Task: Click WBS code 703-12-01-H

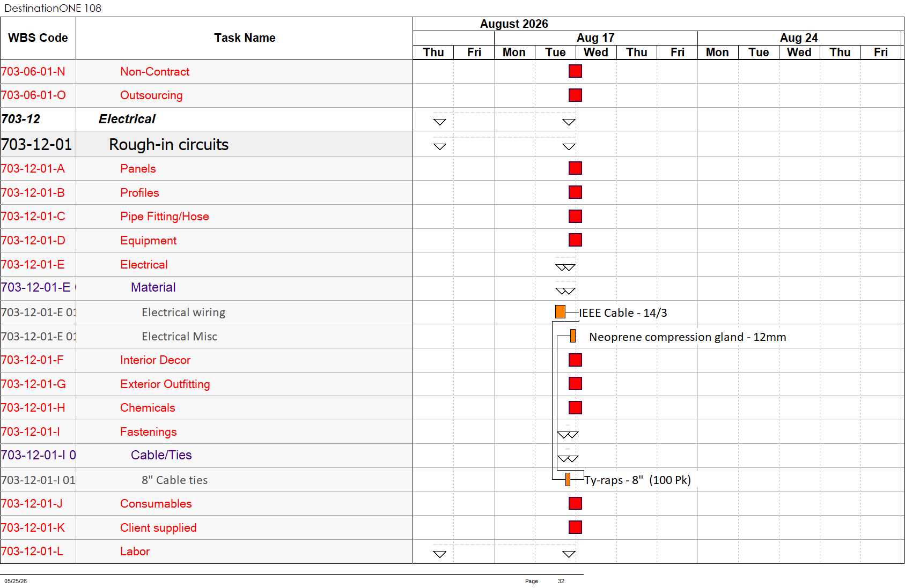Action: (x=33, y=408)
